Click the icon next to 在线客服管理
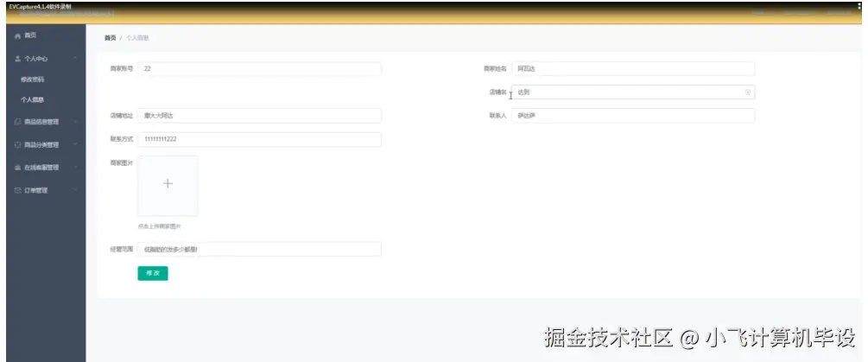This screenshot has width=868, height=362. 17,168
